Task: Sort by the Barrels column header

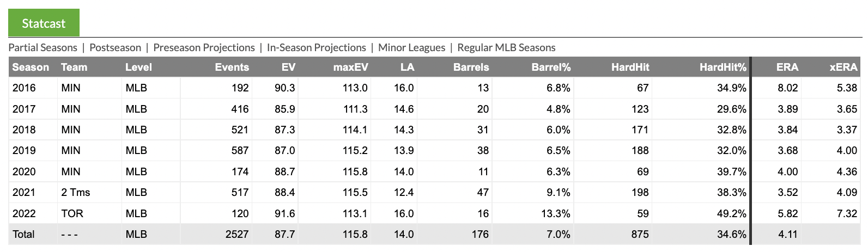Action: [471, 67]
